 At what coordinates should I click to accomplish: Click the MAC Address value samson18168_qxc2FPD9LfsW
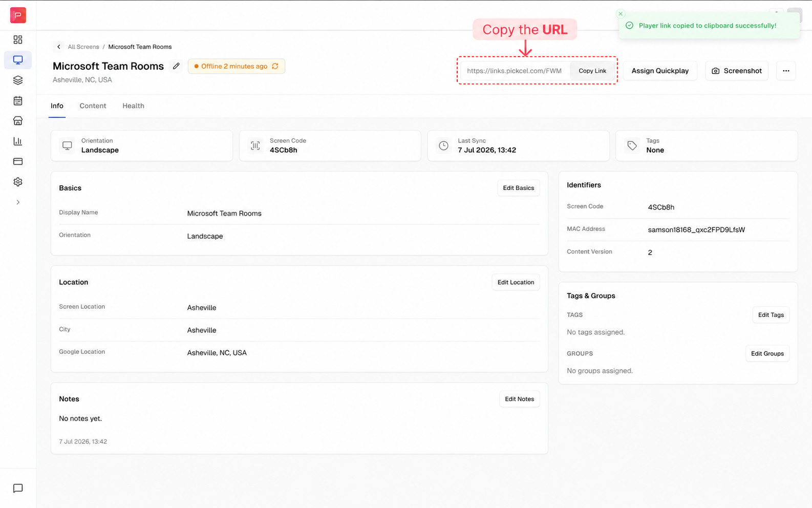[696, 230]
